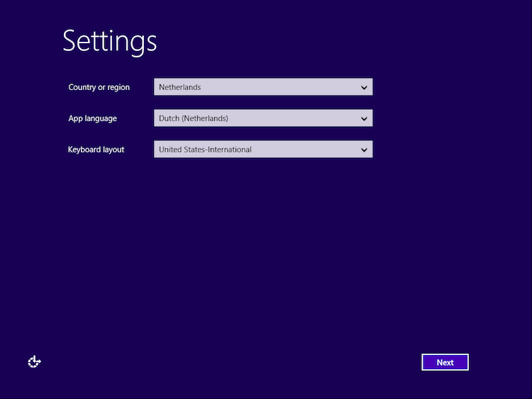Click the Next button
The image size is (532, 399).
(445, 362)
